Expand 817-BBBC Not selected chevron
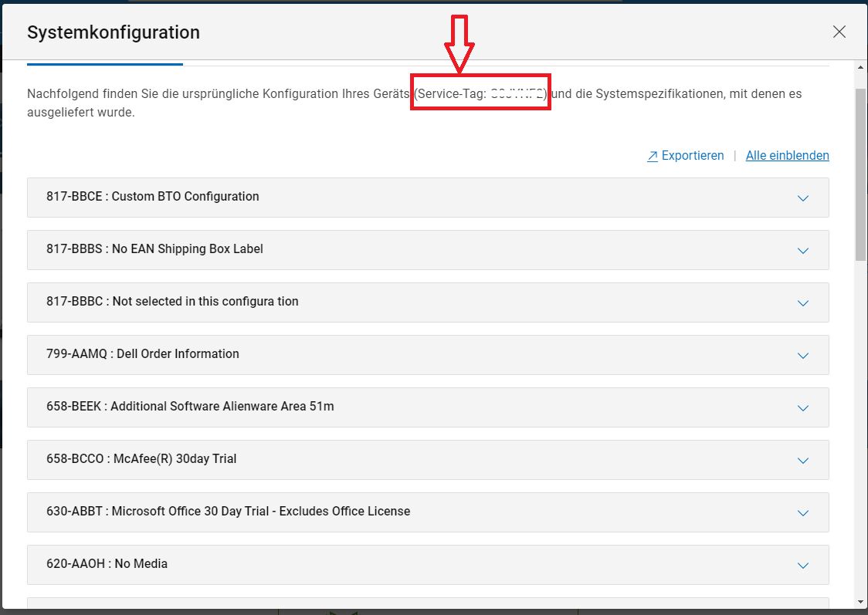 pos(802,303)
